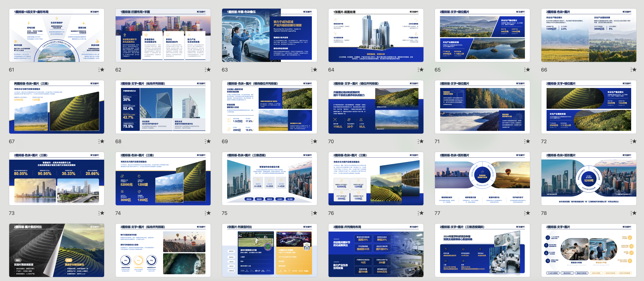Click the animation star icon under slide 68
Image resolution: width=644 pixels, height=281 pixels.
tap(208, 141)
